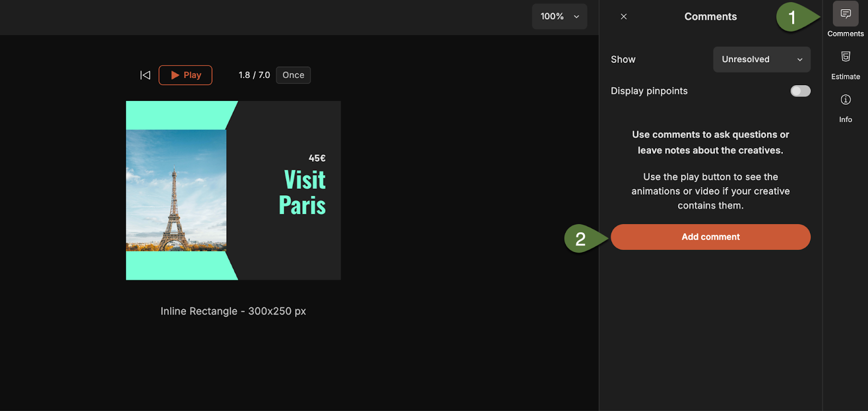Click the Add comment button

[x=710, y=237]
